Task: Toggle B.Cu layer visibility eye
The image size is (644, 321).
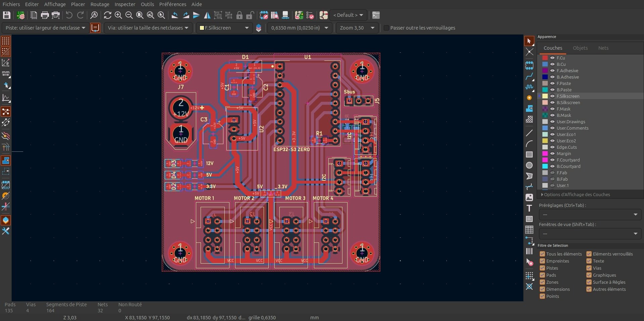Action: pos(552,64)
